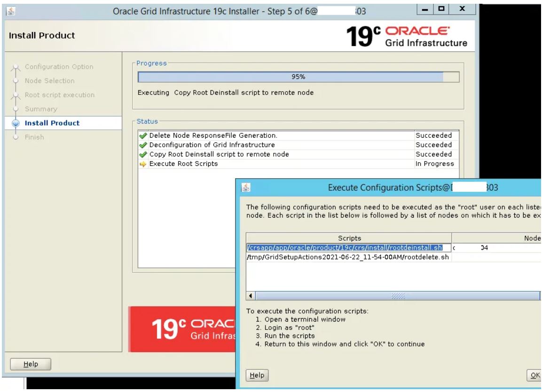The image size is (550, 392).
Task: Click the Java icon in Execute Configuration Scripts dialog
Action: point(244,188)
